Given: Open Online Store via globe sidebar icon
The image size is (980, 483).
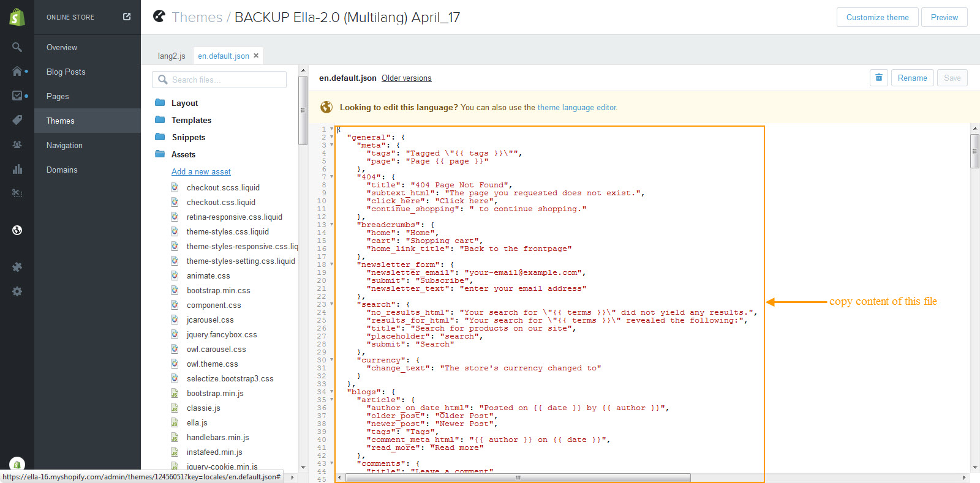Looking at the screenshot, I should (x=17, y=230).
